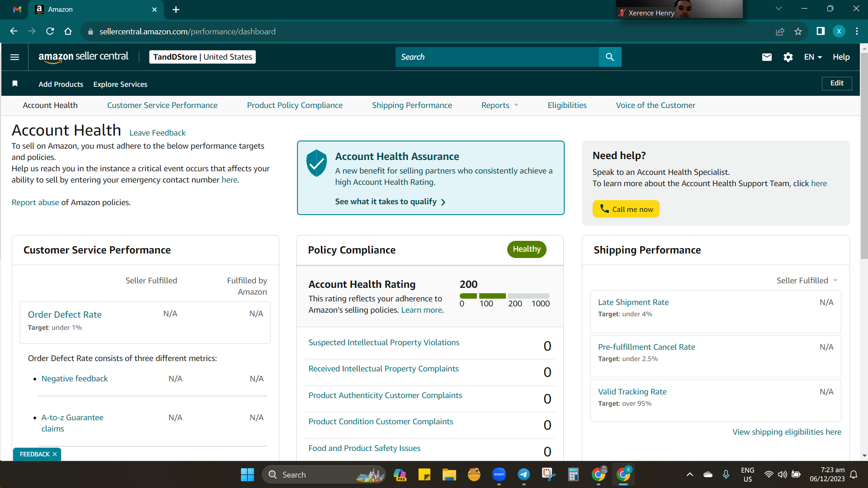This screenshot has width=868, height=488.
Task: Open File Explorer from the taskbar
Action: [449, 474]
